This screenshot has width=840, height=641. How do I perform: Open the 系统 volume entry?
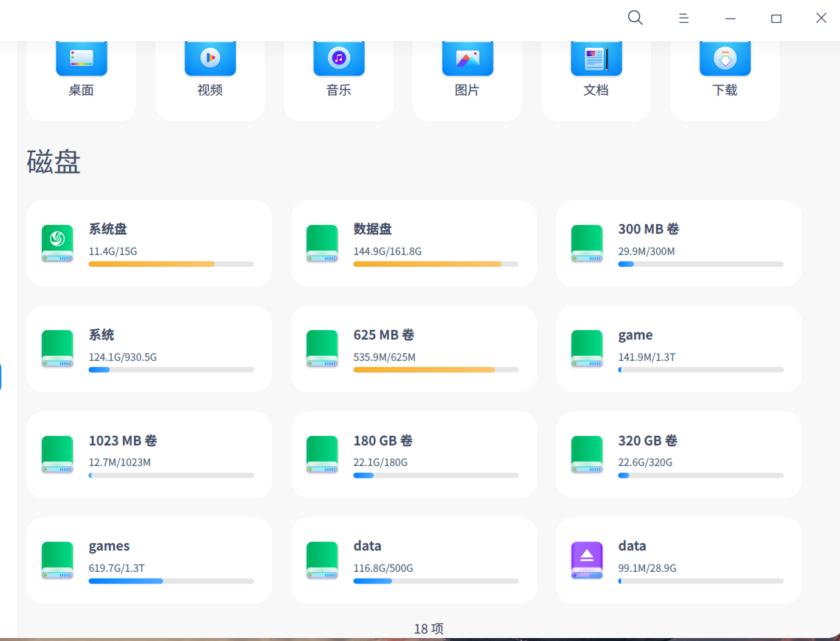[149, 348]
